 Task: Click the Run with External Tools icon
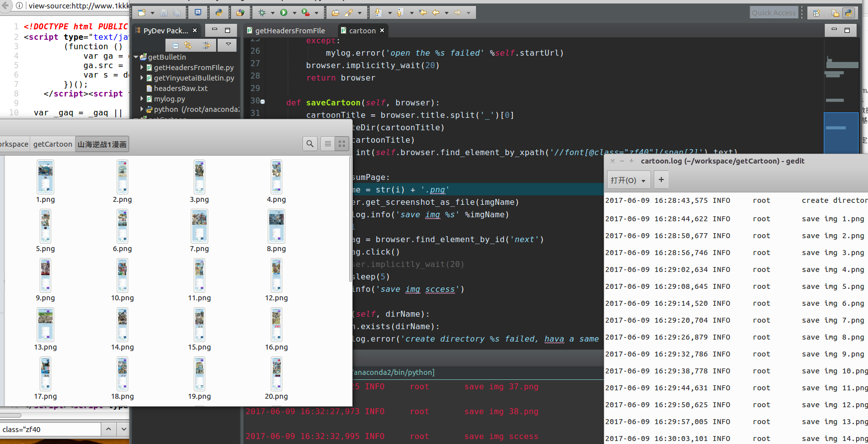pos(306,12)
